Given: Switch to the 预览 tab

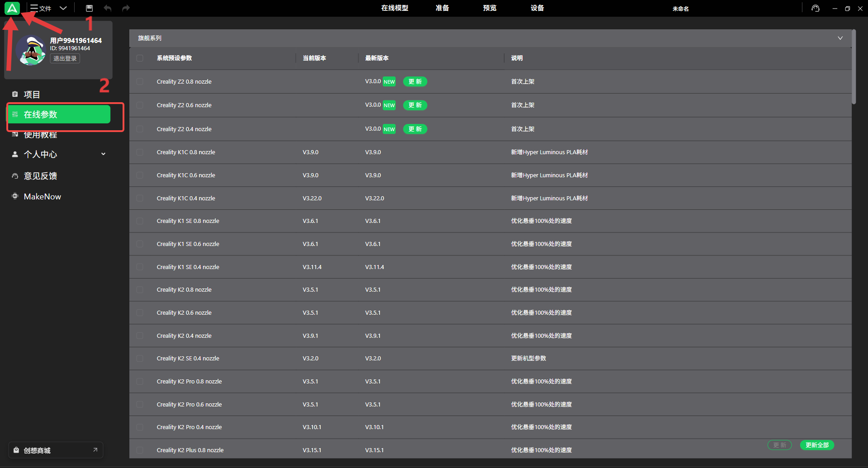Looking at the screenshot, I should 489,8.
